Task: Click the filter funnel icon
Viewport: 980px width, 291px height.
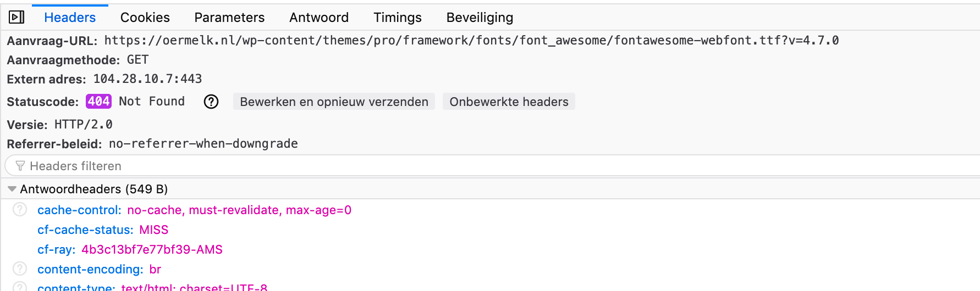Action: pyautogui.click(x=20, y=166)
